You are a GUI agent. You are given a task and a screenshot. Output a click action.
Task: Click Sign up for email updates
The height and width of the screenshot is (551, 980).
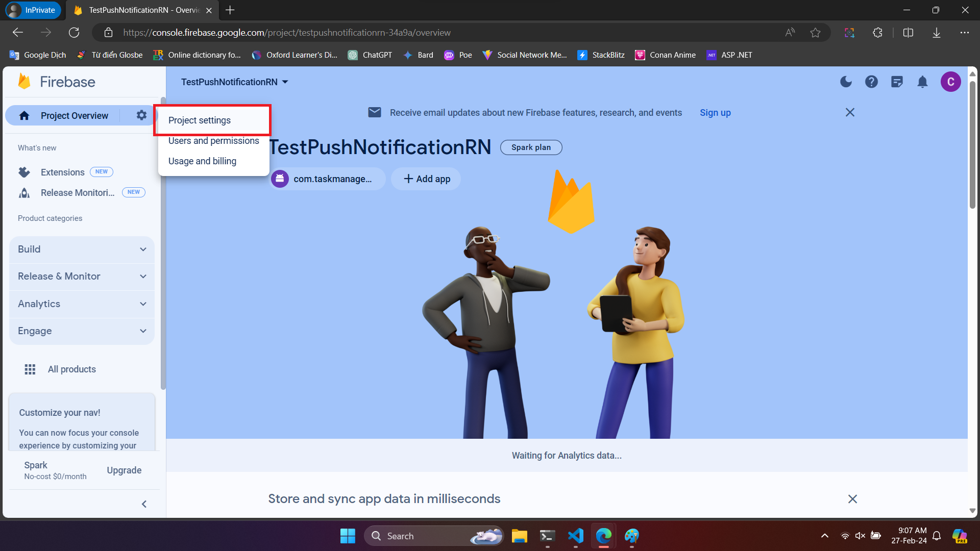point(715,113)
